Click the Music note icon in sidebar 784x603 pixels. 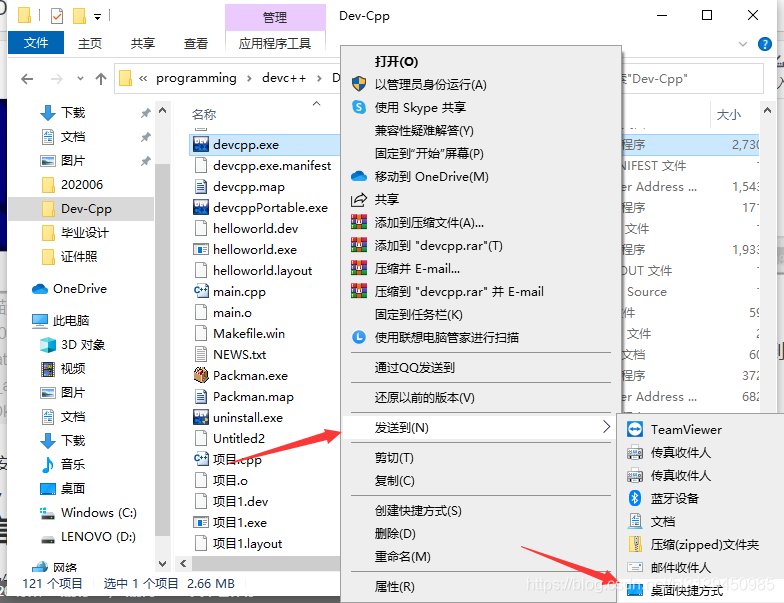pyautogui.click(x=48, y=464)
